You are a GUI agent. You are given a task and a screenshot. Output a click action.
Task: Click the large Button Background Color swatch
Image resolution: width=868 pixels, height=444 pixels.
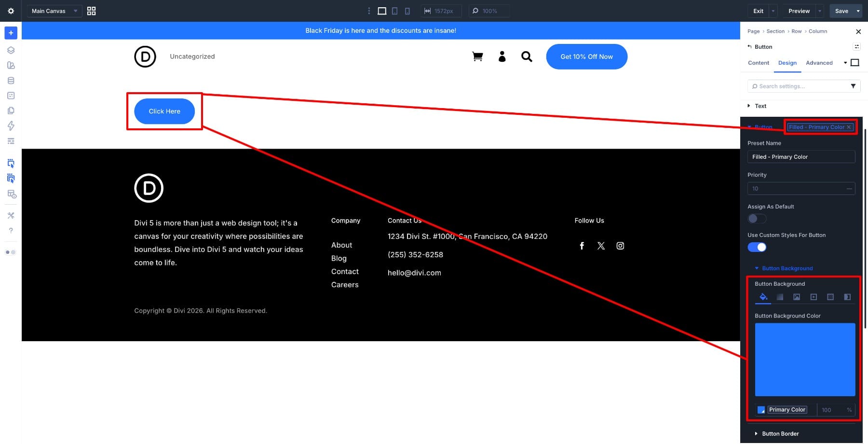coord(805,360)
